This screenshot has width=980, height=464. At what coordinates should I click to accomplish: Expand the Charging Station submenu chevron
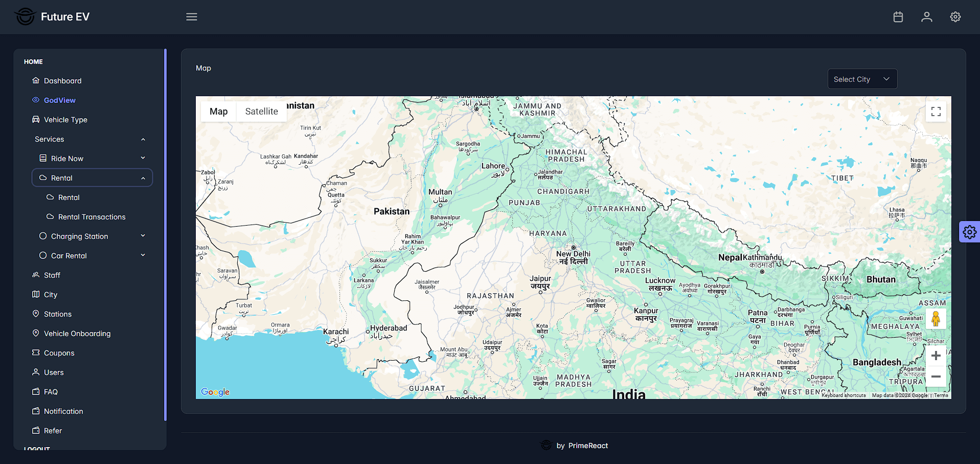(x=143, y=236)
